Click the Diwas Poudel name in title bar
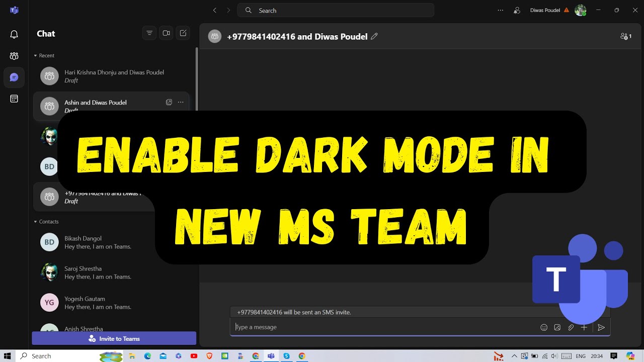 [x=545, y=10]
